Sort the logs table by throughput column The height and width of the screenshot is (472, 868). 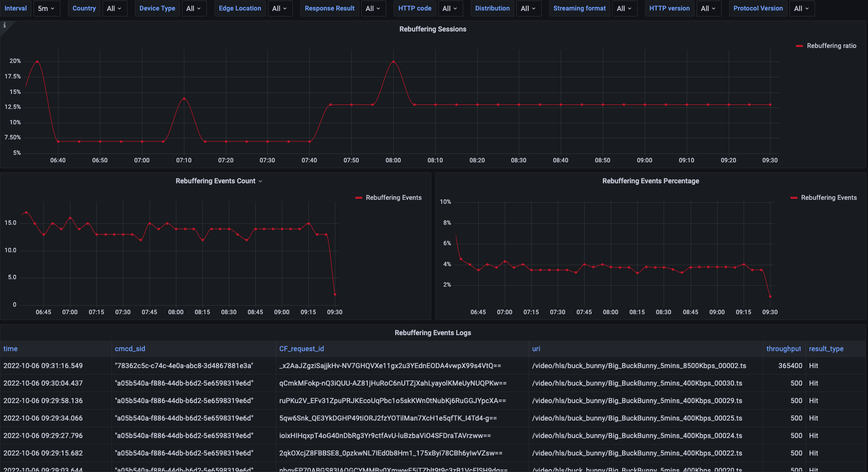[x=784, y=349]
